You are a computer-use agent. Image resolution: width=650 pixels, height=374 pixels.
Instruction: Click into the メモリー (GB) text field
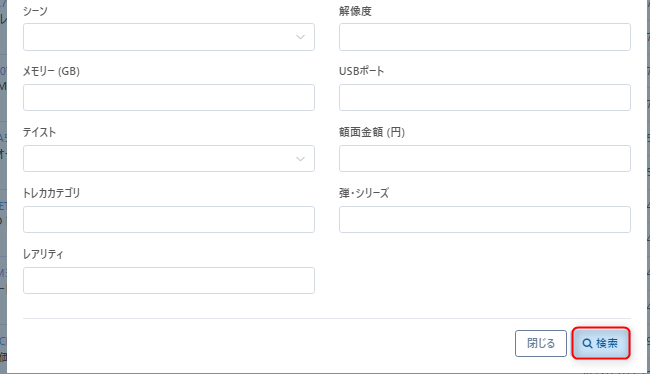[169, 97]
